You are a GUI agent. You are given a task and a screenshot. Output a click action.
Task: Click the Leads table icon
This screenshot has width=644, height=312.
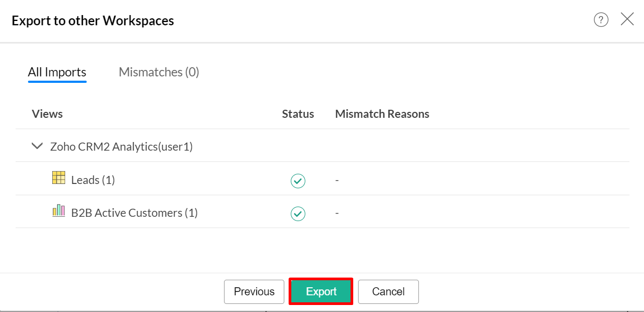point(59,178)
